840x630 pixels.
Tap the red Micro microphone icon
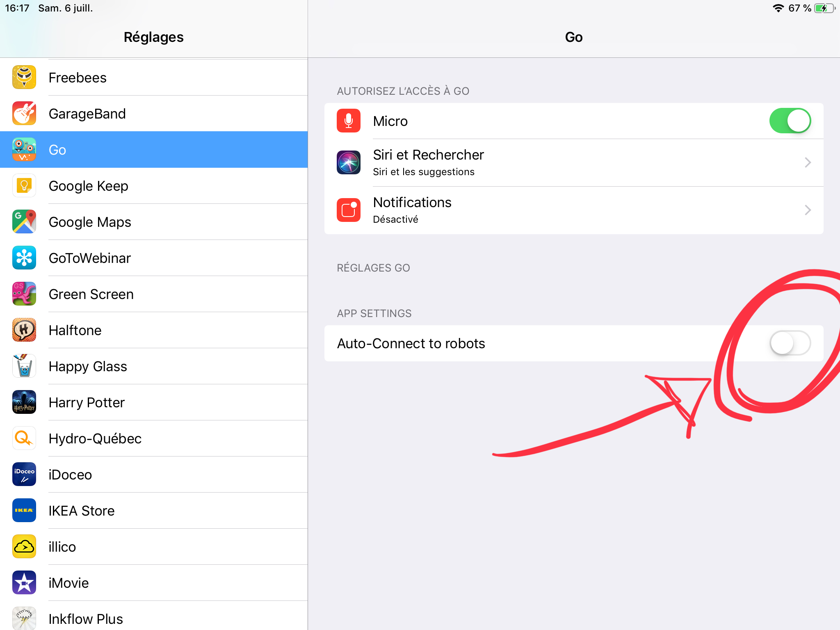click(349, 121)
